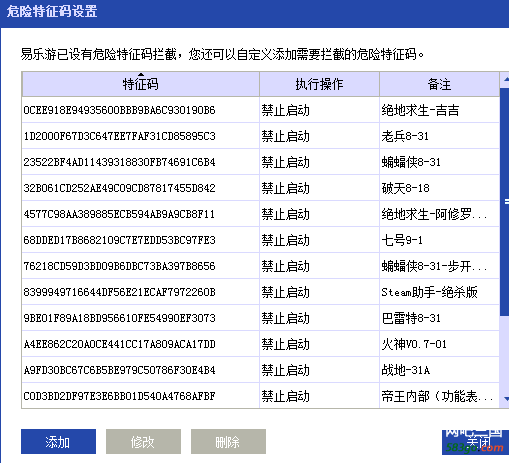Click the remark 帝王内部（功能表...
This screenshot has width=509, height=463.
437,396
